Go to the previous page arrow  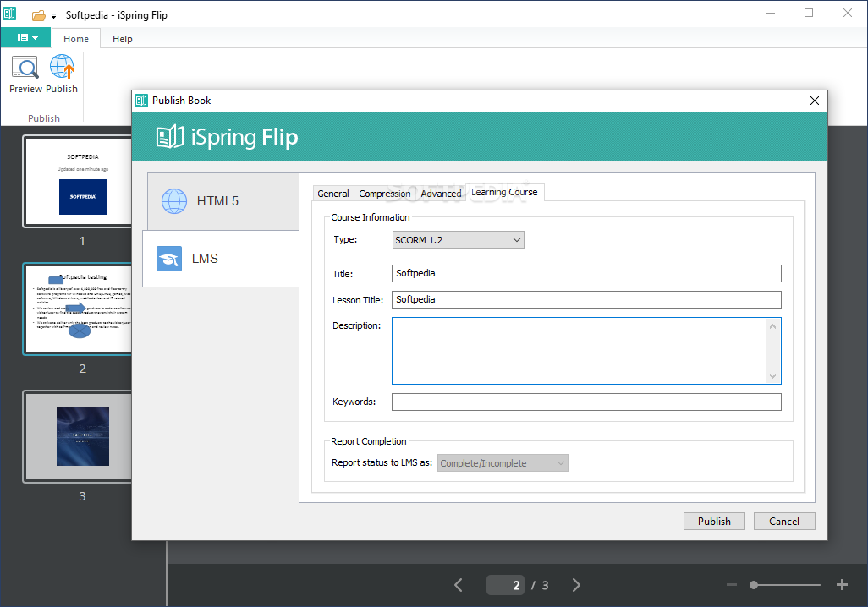459,585
